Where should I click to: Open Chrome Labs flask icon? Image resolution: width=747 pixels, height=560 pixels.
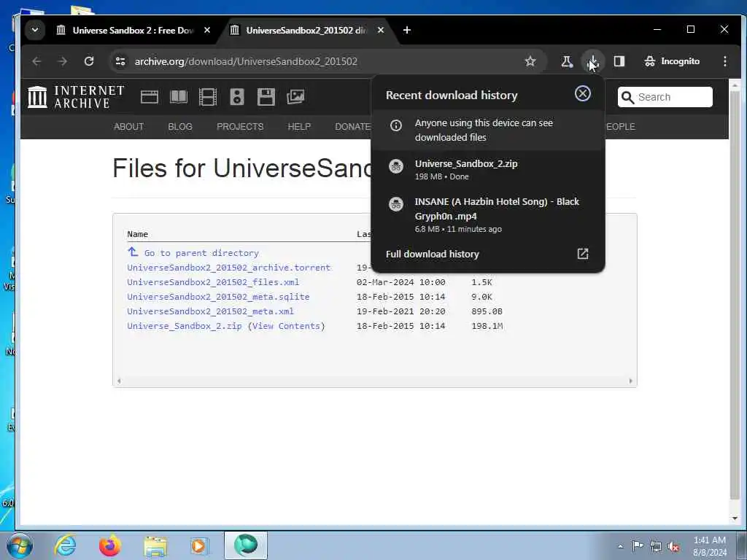(x=567, y=61)
